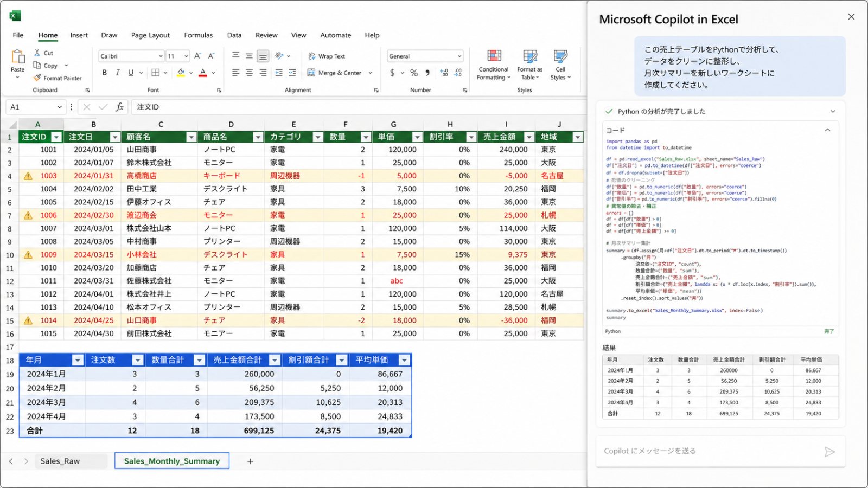
Task: Open the Merge & Center options arrow
Action: (371, 73)
